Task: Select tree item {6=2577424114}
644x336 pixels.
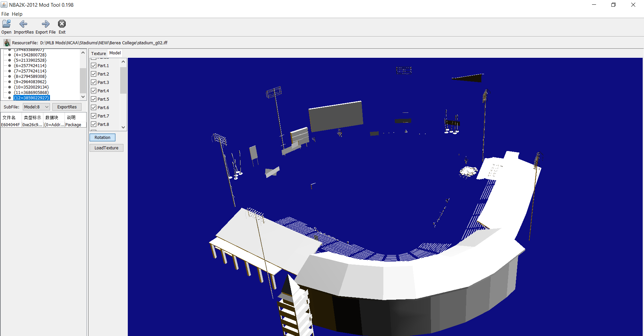Action: tap(30, 65)
